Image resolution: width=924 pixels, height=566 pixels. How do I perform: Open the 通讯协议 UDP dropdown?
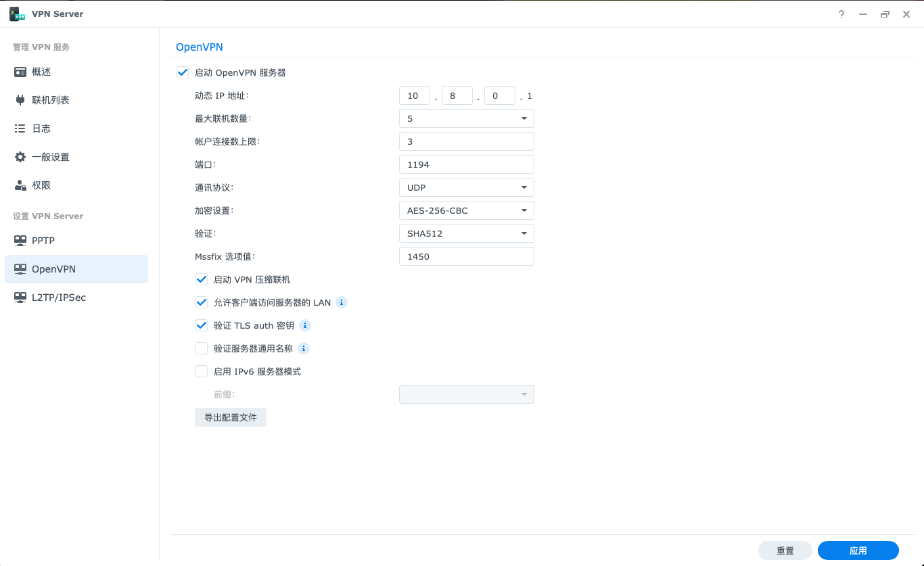466,187
